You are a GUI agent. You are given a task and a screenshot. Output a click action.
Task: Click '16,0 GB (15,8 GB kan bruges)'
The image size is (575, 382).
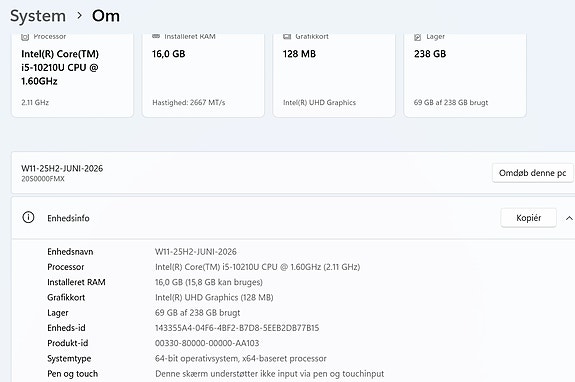coord(209,282)
